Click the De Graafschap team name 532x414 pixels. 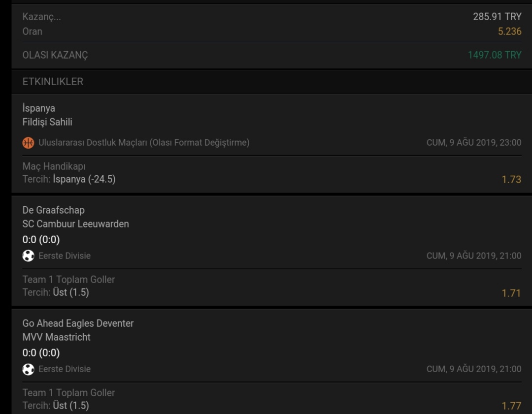pos(53,210)
